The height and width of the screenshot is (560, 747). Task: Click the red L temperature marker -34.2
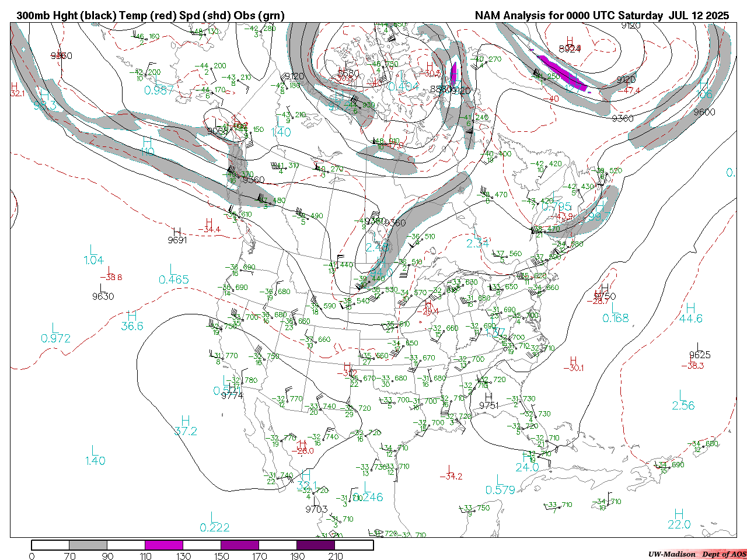point(449,469)
